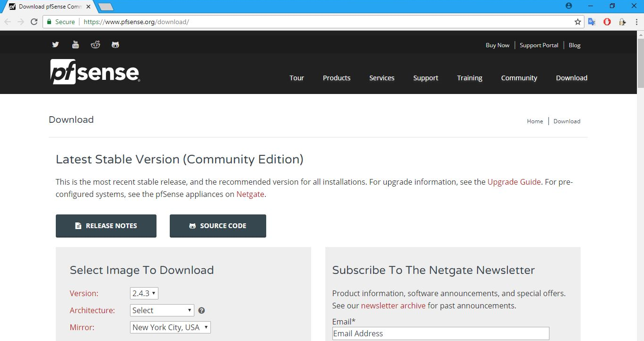Click the Architecture help question mark icon

click(201, 310)
